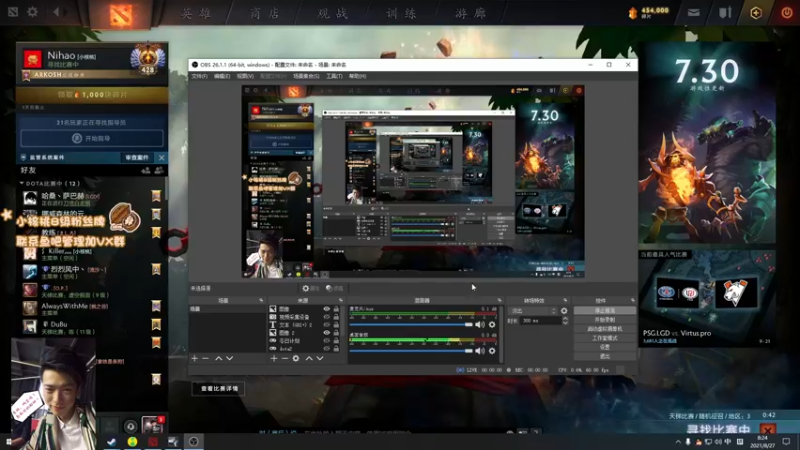This screenshot has height=450, width=800.
Task: Move source down with arrow icon
Action: (320, 359)
